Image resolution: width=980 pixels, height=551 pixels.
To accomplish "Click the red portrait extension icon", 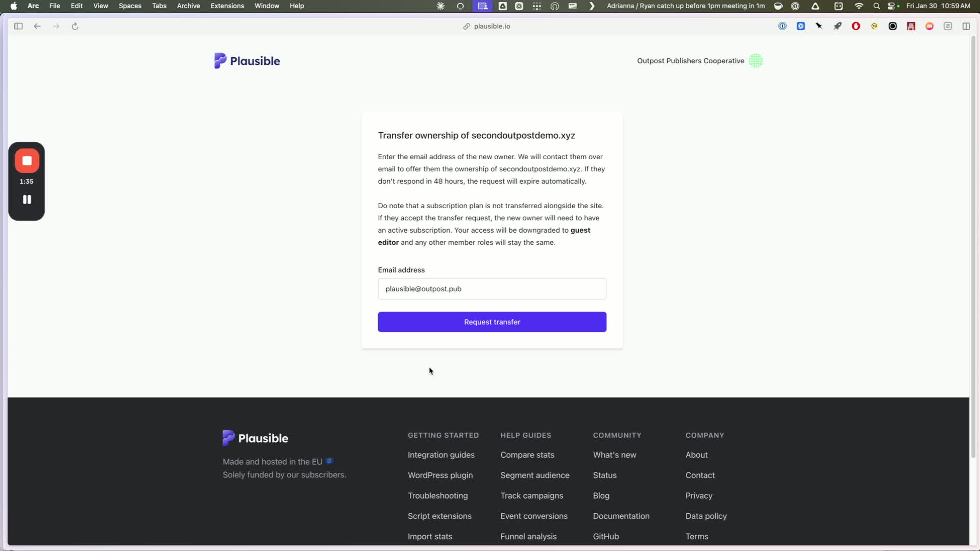I will click(x=911, y=26).
